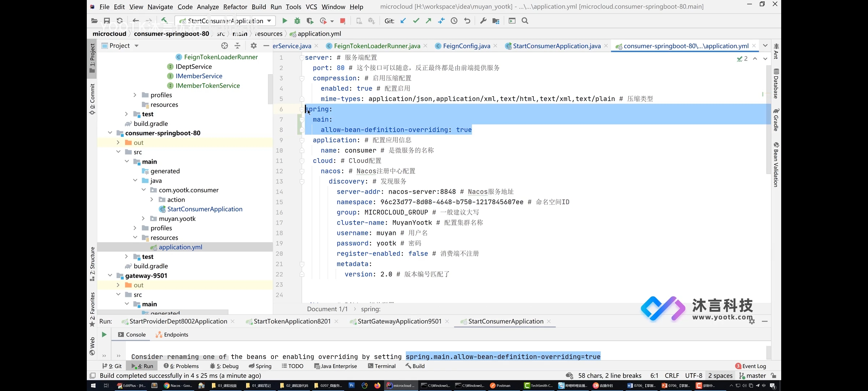Viewport: 868px width, 391px height.
Task: Switch to StartConsumerApplication.java editor tab
Action: (x=557, y=46)
